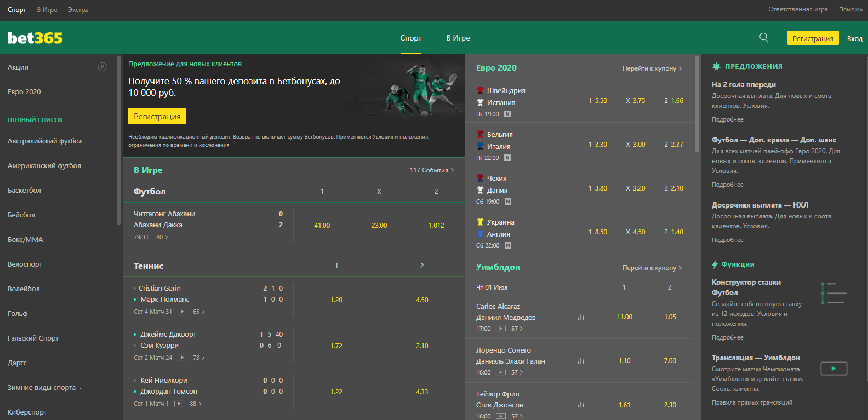Image resolution: width=868 pixels, height=420 pixels.
Task: Click yellow Регистрация button in header
Action: click(813, 38)
